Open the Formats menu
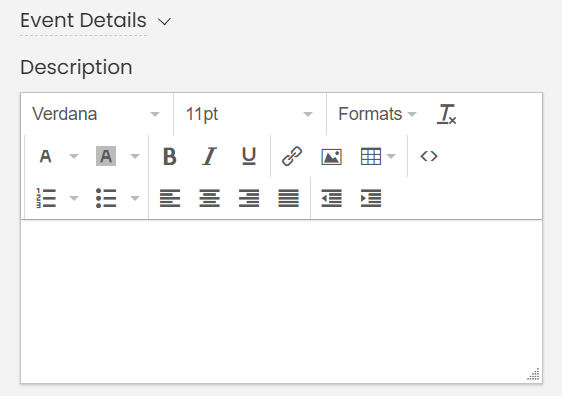This screenshot has height=396, width=562. tap(377, 114)
